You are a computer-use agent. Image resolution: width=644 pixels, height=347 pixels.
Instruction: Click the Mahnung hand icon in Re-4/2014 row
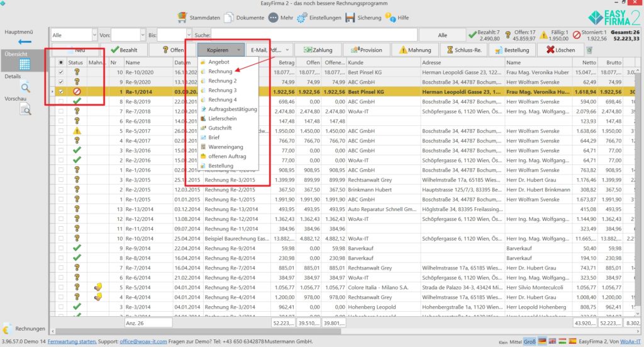point(97,297)
